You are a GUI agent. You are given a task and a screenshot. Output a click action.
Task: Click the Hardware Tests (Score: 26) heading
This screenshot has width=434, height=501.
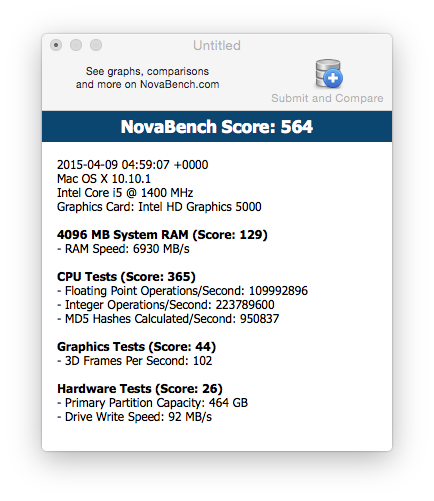140,389
